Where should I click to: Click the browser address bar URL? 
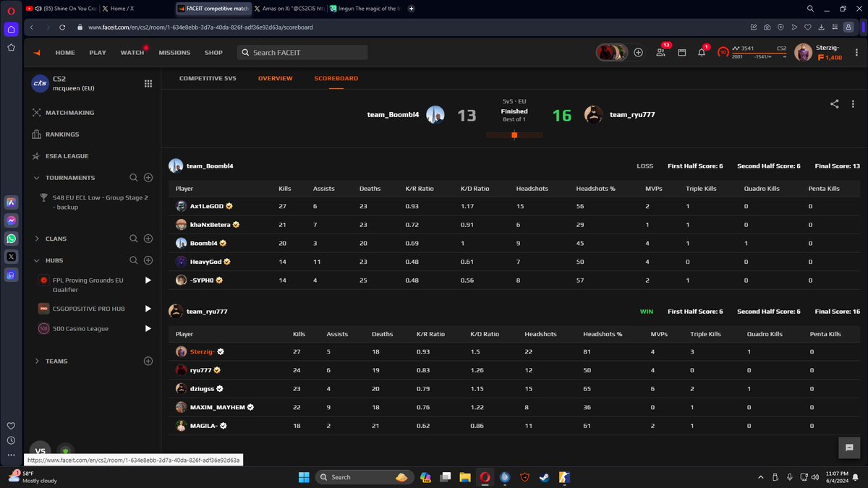pyautogui.click(x=201, y=27)
